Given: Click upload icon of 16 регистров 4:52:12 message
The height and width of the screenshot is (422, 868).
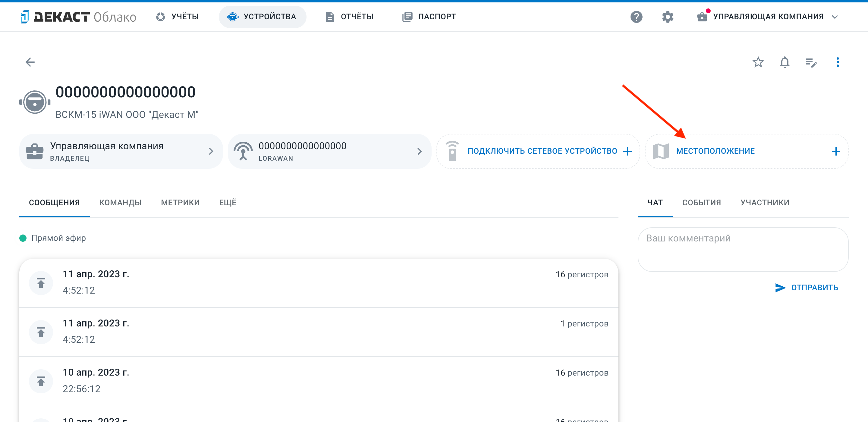Looking at the screenshot, I should (x=41, y=283).
